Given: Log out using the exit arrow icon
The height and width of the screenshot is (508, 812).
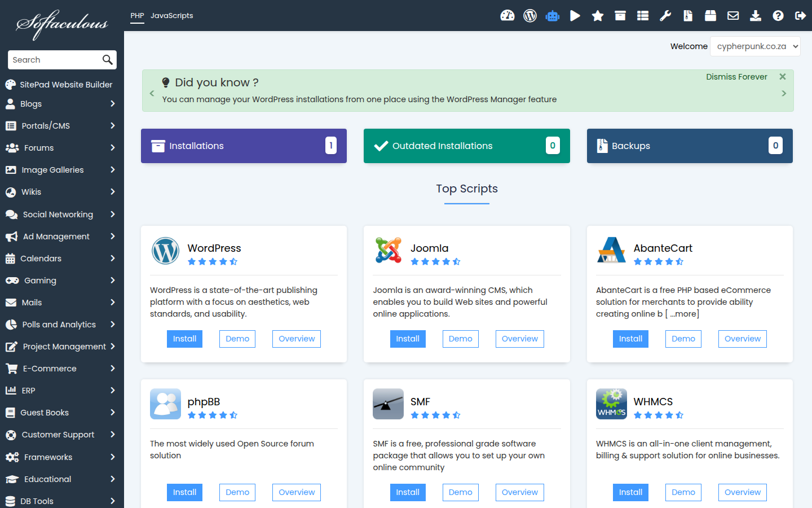Looking at the screenshot, I should coord(801,16).
